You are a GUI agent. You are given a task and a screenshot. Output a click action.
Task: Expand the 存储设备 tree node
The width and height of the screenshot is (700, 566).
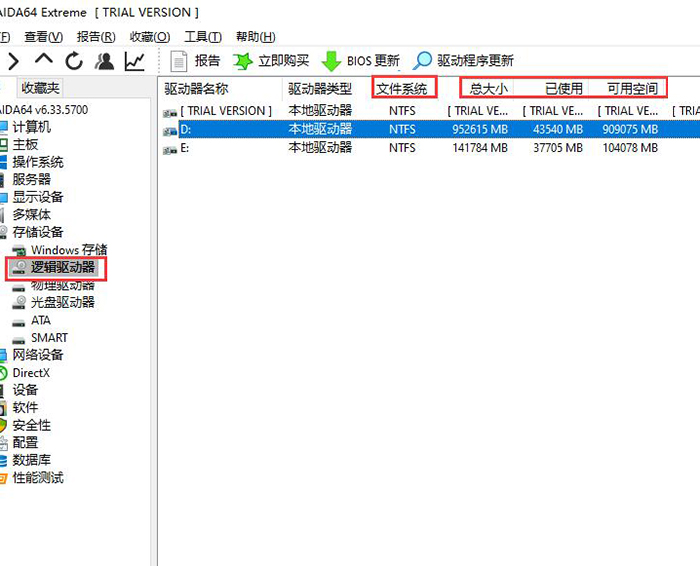pos(38,232)
